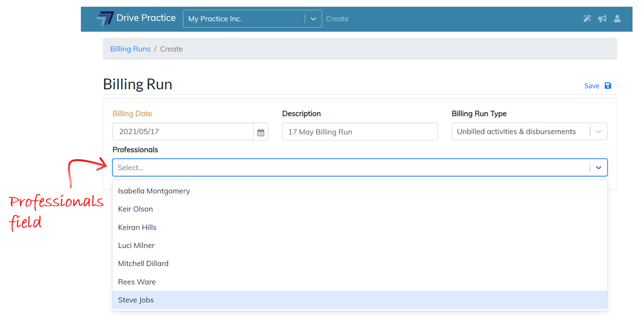
Task: Expand the My Practice Inc. dropdown arrow
Action: pos(313,19)
